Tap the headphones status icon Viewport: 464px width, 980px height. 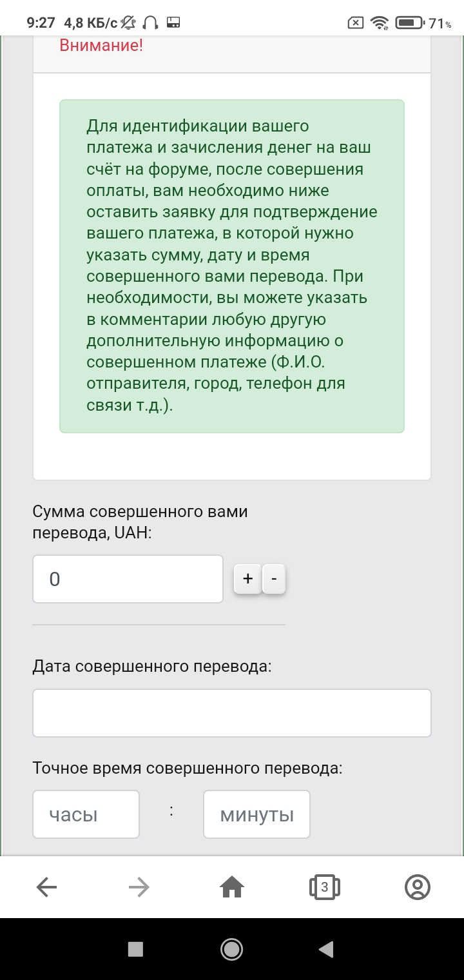point(151,23)
